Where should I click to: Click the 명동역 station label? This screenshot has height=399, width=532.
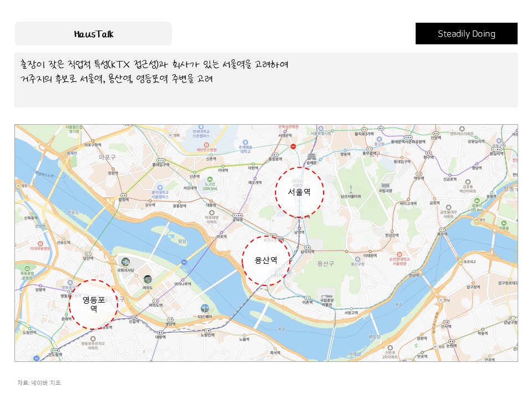pyautogui.click(x=345, y=155)
